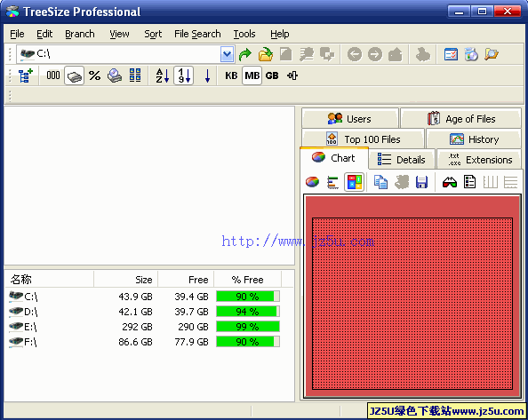Screen dimensions: 528x420
Task: Click the green refresh scan arrow icon
Action: 245,54
